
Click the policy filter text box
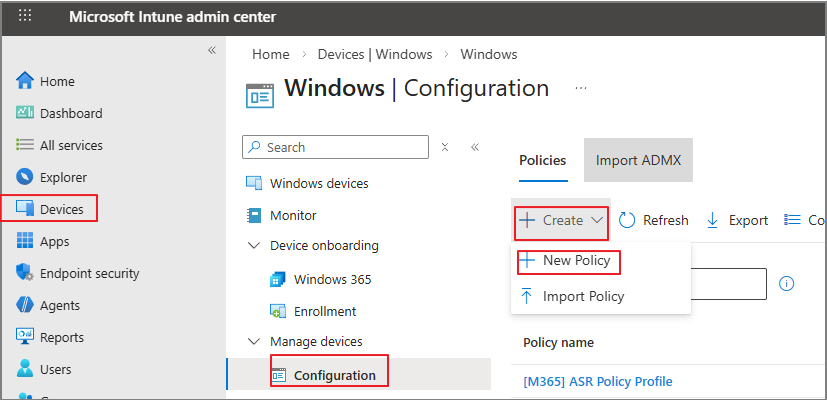coord(728,284)
